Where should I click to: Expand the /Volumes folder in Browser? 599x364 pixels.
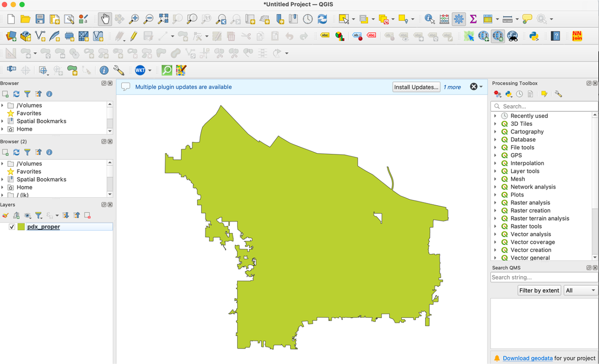click(3, 106)
